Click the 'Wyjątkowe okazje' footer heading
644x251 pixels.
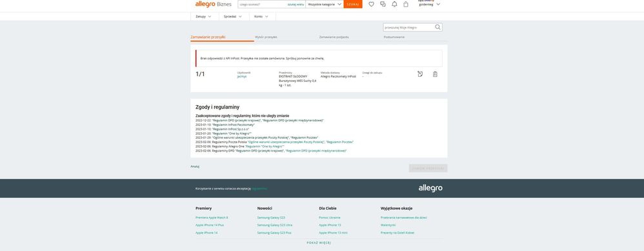point(397,208)
